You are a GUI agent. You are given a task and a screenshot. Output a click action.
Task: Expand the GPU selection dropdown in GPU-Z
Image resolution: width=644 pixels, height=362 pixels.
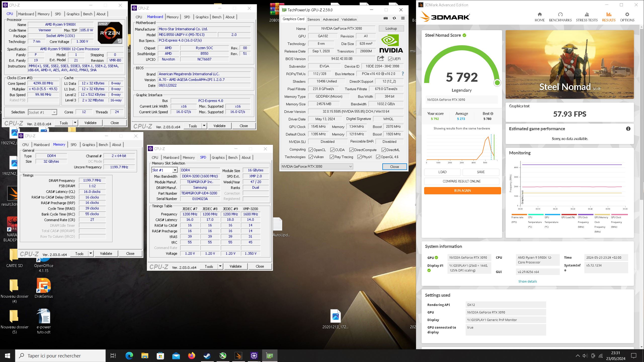click(x=317, y=166)
